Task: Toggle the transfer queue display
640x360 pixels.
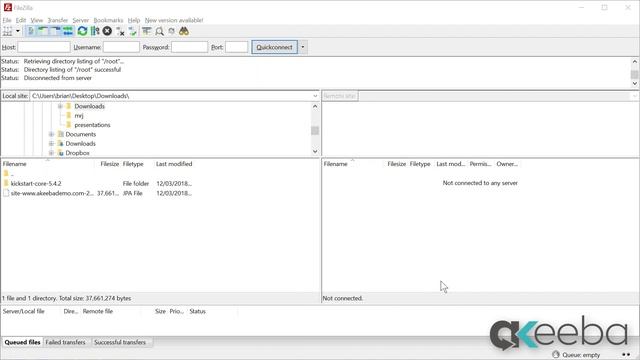Action: point(68,31)
